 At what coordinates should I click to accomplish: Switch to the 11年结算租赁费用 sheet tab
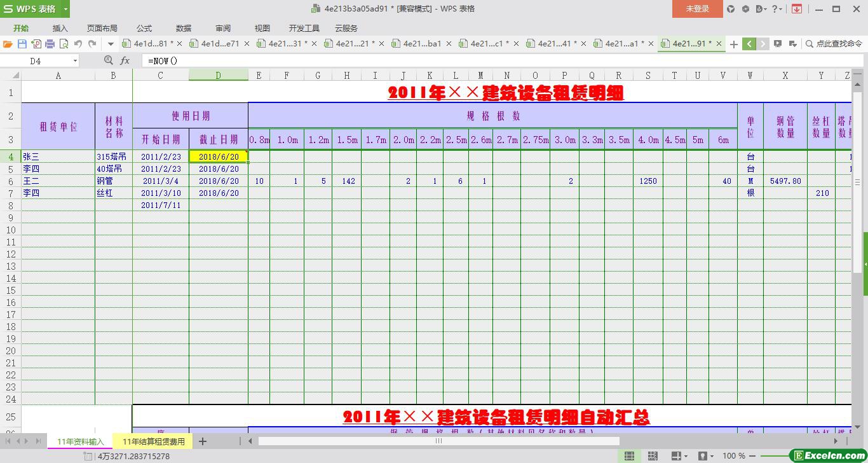click(x=153, y=441)
